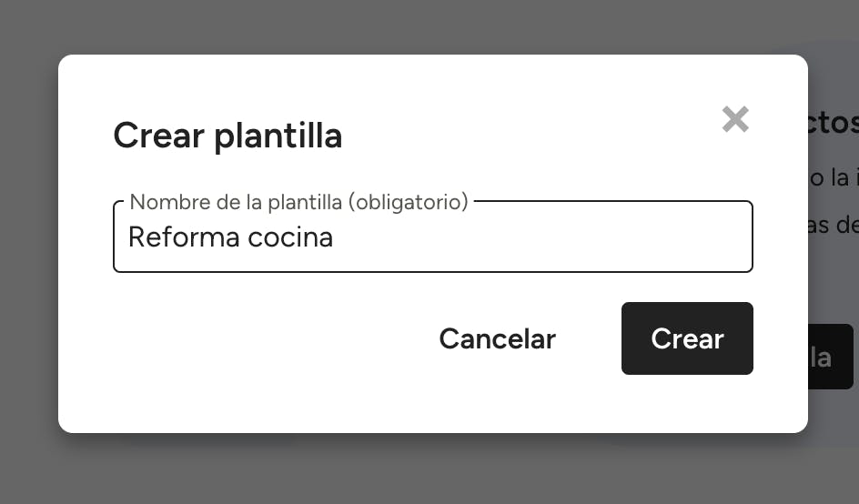
Task: Click the word 'plantilla' in the dialog title
Action: [278, 136]
